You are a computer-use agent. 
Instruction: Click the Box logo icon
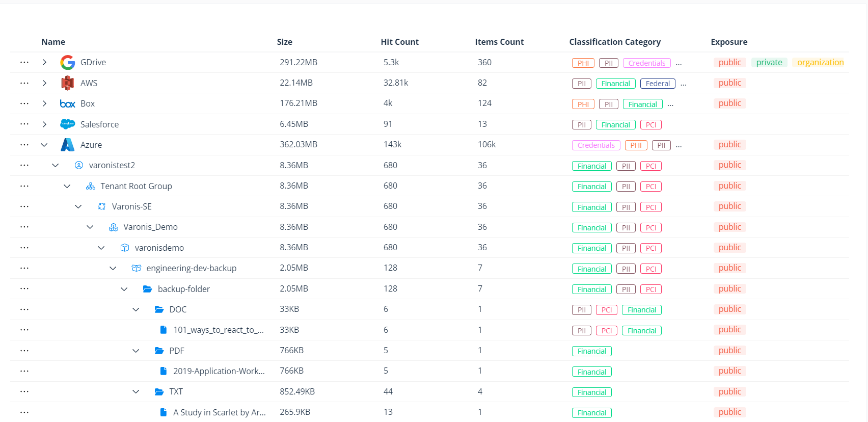67,104
